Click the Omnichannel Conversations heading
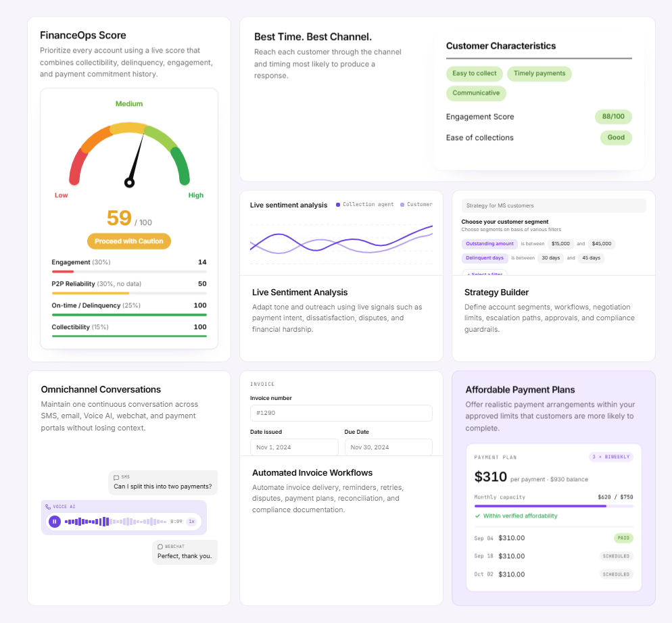Screen dimensions: 672x623 (101, 389)
